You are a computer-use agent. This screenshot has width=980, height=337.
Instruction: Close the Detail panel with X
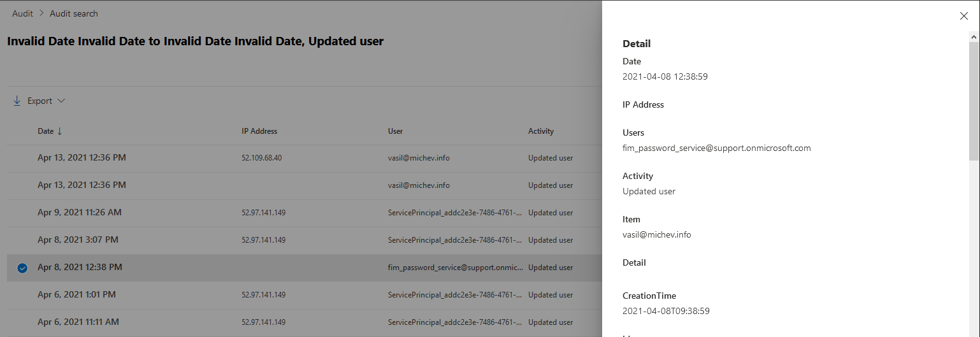(x=963, y=16)
